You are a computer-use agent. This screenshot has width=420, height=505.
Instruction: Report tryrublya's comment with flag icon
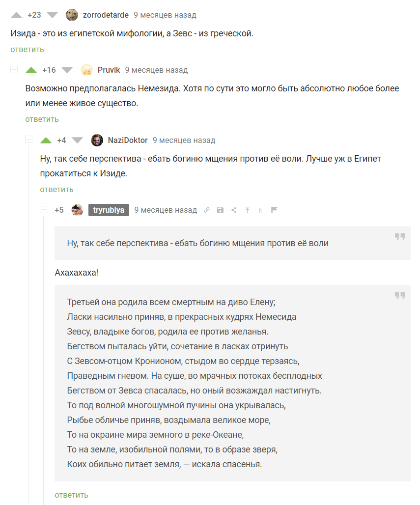[275, 210]
